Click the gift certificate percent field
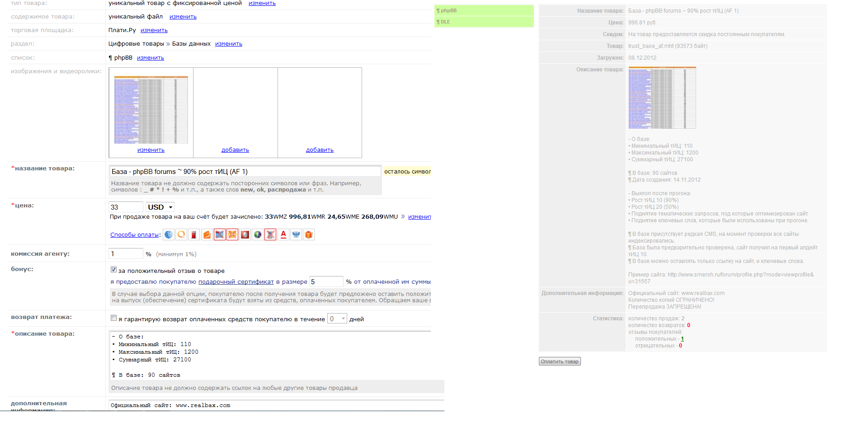 (x=326, y=281)
